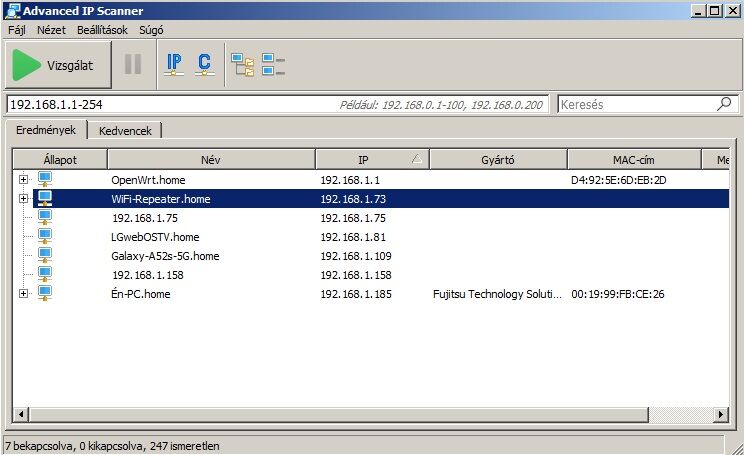Open the Fájl menu
Screen dimensions: 744x455
[17, 30]
